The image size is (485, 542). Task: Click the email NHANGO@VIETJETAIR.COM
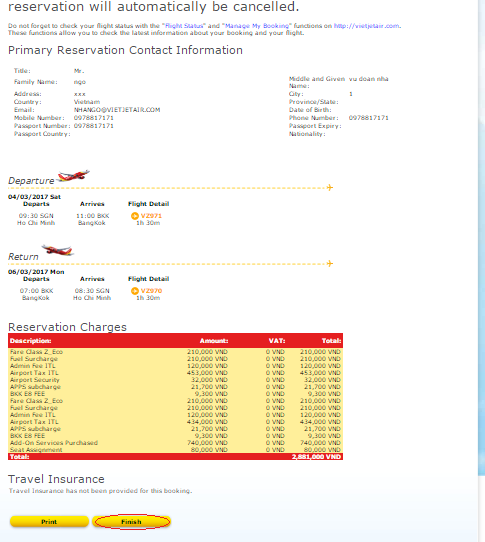coord(117,110)
